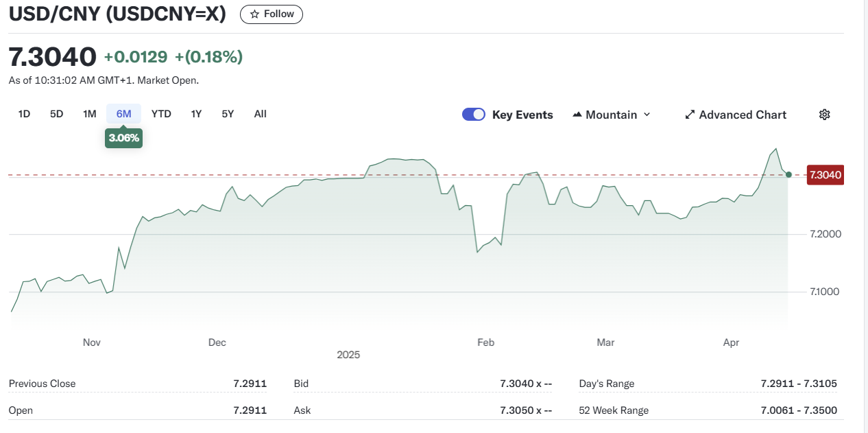Click the Key Events label text
This screenshot has height=433, width=868.
[x=522, y=115]
